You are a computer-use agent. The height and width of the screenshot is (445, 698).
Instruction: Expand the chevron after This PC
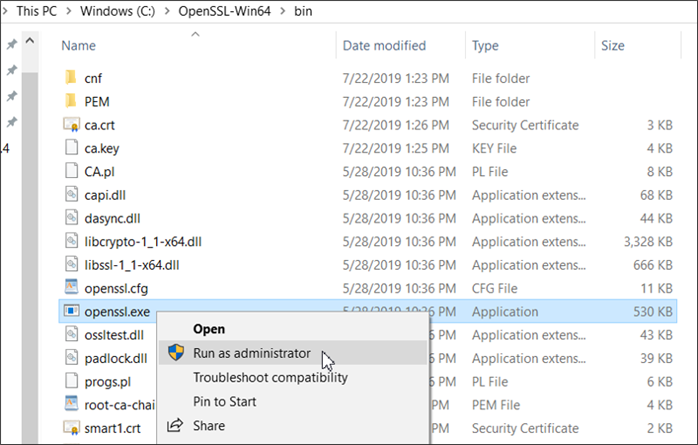click(69, 11)
